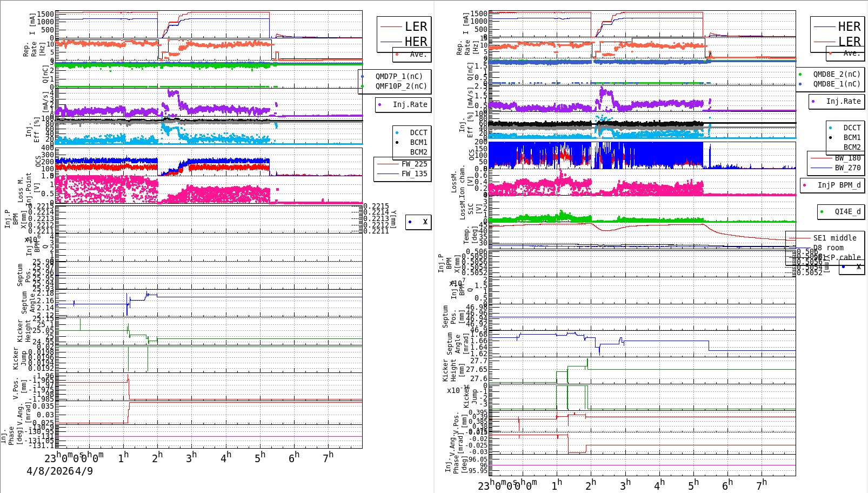Click BCM2 legend entry in left plot
Image resolution: width=868 pixels, height=493 pixels.
pos(418,152)
